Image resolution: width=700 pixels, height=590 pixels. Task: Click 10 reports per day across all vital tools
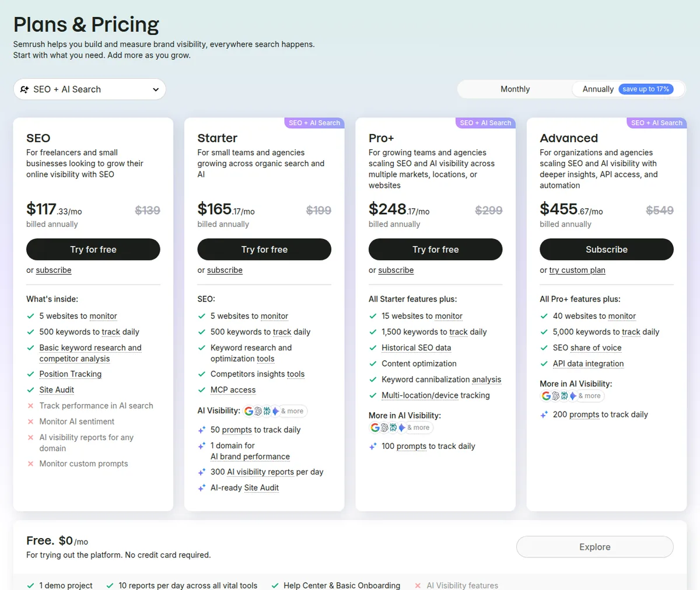(x=188, y=585)
